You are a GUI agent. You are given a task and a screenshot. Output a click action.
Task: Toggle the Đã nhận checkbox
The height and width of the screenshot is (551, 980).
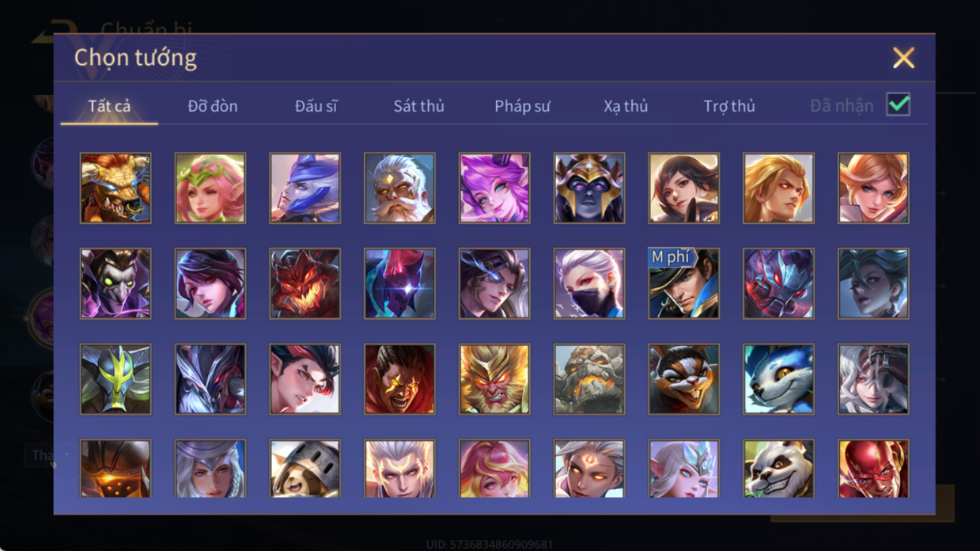coord(898,104)
